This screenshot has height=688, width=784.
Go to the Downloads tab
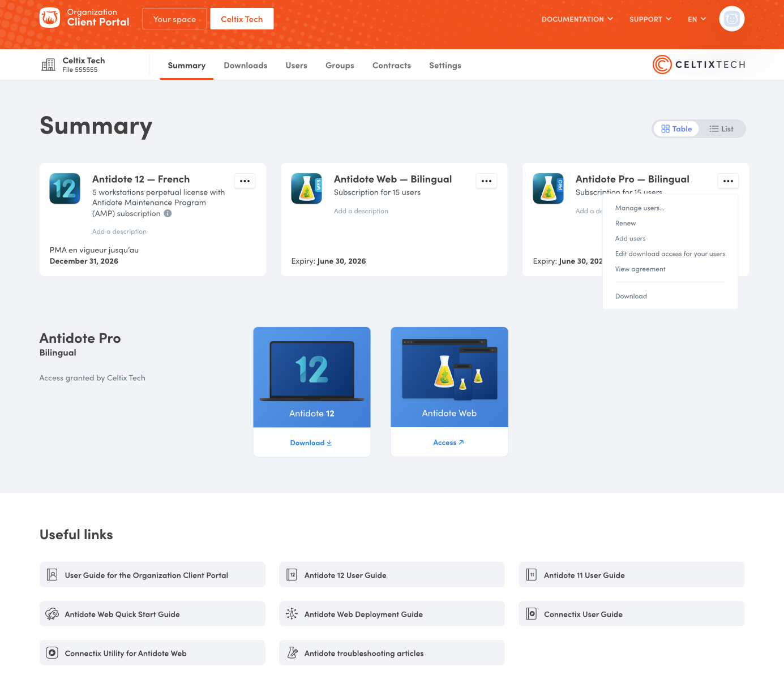pyautogui.click(x=245, y=66)
